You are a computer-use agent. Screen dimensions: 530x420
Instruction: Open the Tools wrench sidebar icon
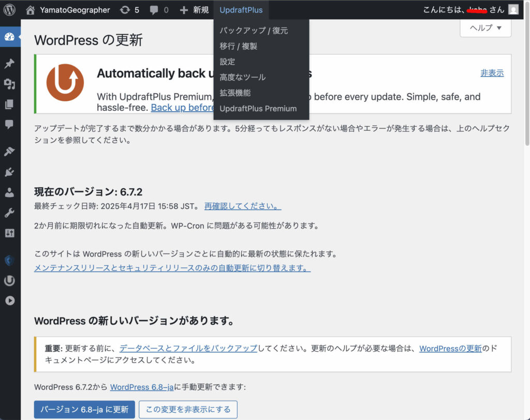[9, 213]
